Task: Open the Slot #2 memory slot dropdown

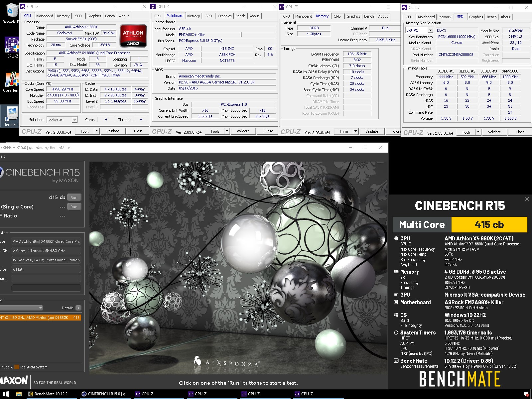Action: tap(419, 30)
